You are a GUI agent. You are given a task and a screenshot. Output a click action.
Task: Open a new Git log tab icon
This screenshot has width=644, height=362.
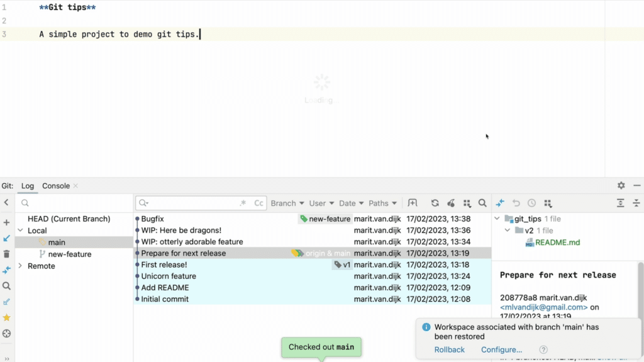[413, 203]
